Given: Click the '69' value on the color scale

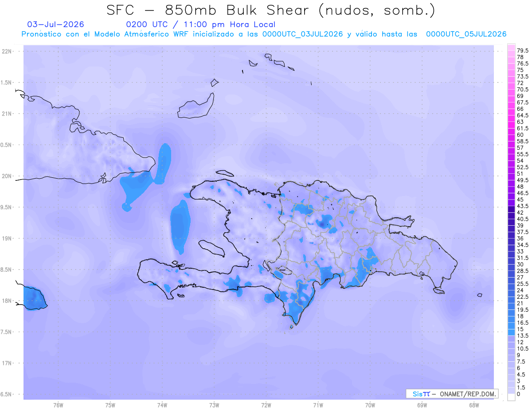Looking at the screenshot, I should [x=520, y=96].
